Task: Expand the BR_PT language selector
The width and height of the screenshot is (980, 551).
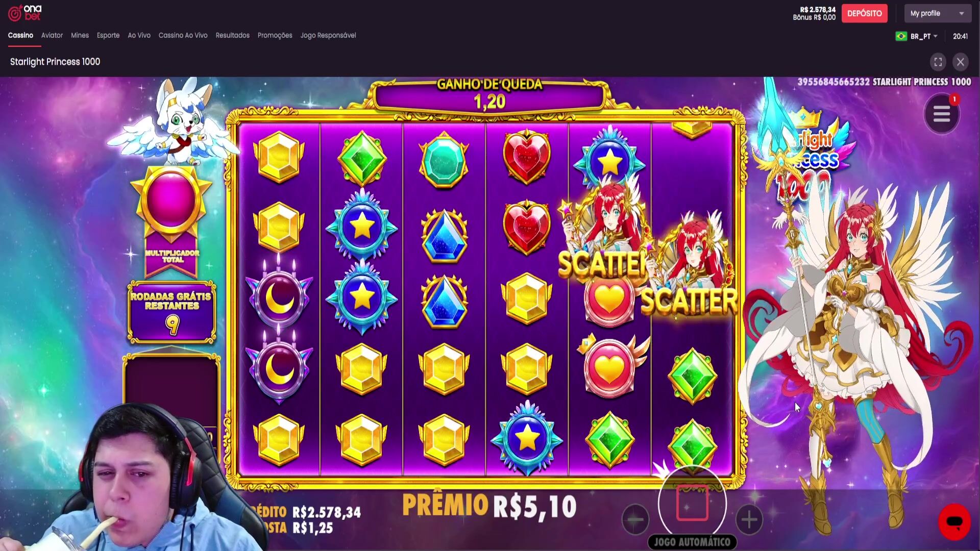Action: coord(924,36)
